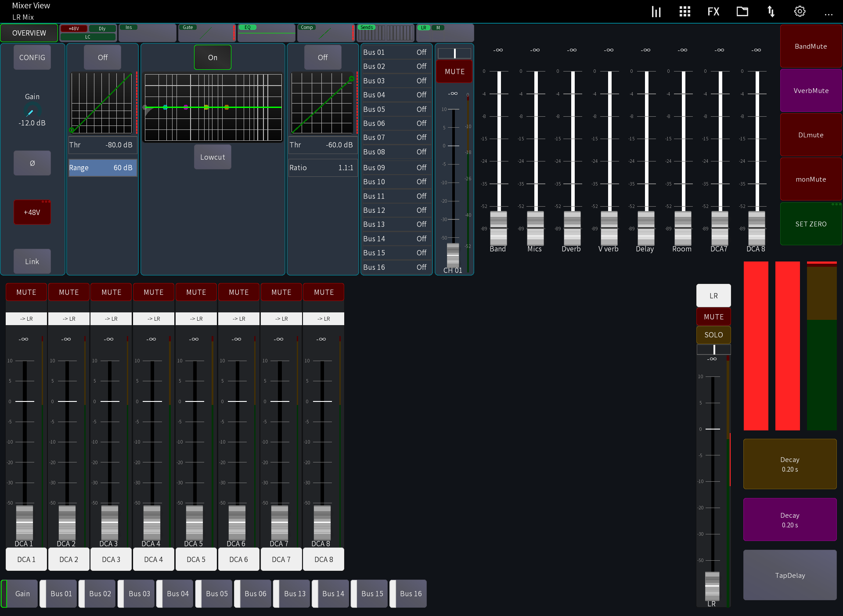Open the EQ curve graph

(213, 107)
